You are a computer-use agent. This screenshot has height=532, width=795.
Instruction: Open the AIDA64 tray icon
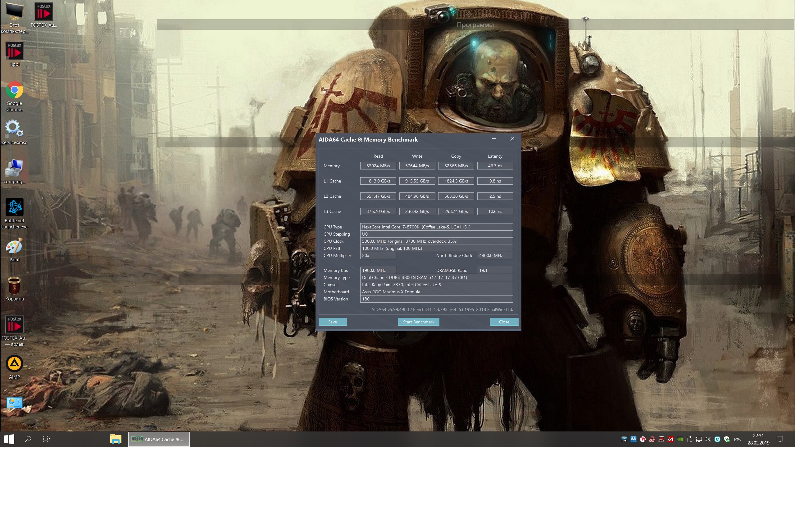click(x=670, y=439)
